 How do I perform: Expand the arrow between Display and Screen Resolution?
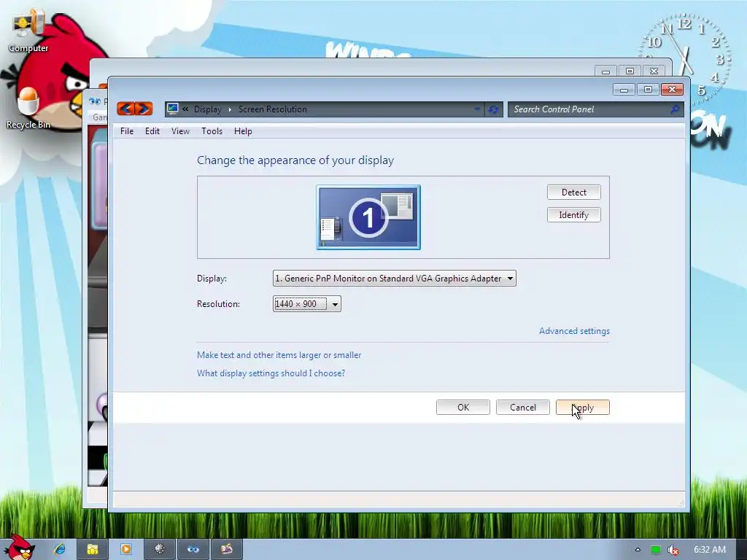coord(230,109)
